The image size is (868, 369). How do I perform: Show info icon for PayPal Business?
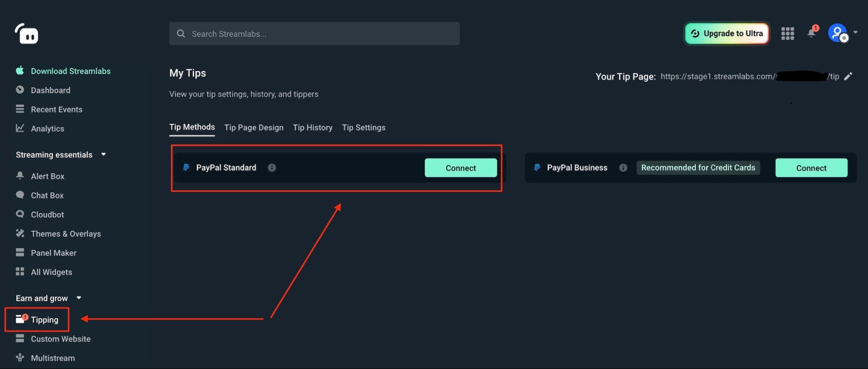(x=623, y=168)
